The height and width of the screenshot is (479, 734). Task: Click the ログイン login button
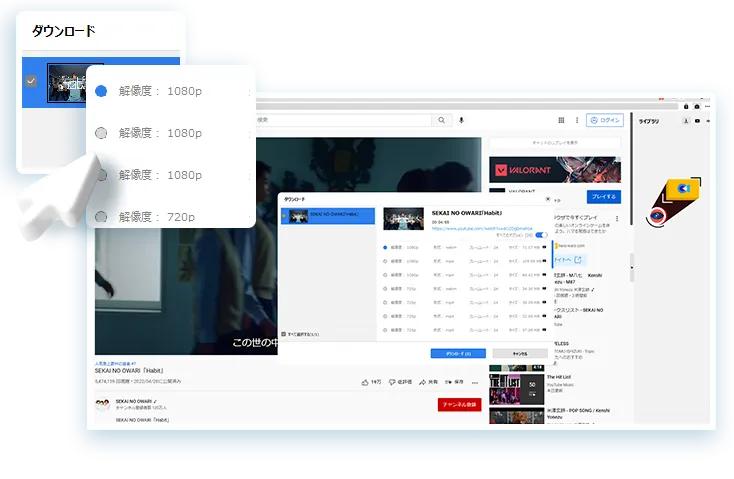(605, 120)
